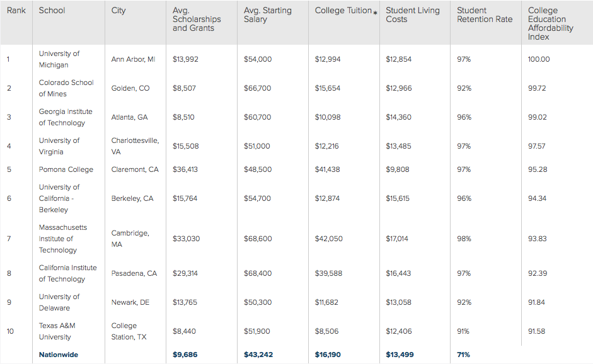Select University of California - Berkeley cell
The height and width of the screenshot is (364, 593).
coord(59,198)
